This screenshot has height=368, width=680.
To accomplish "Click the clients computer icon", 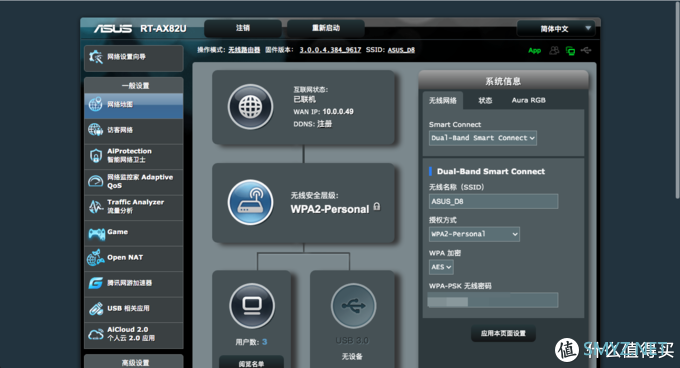I will pos(252,306).
